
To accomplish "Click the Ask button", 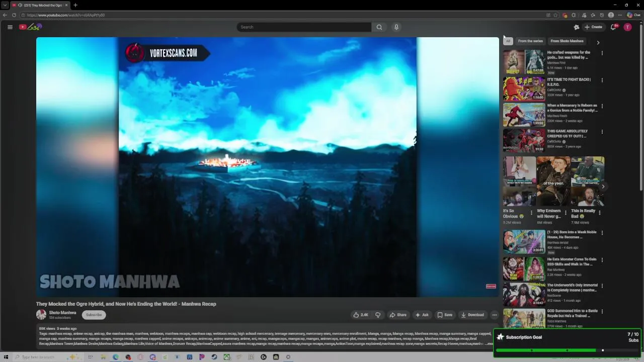I will [422, 315].
